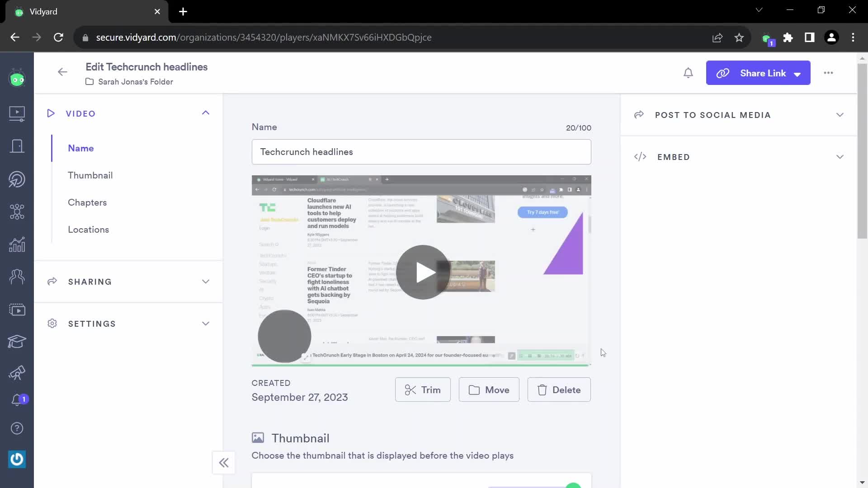
Task: Collapse the VIDEO section
Action: (206, 113)
